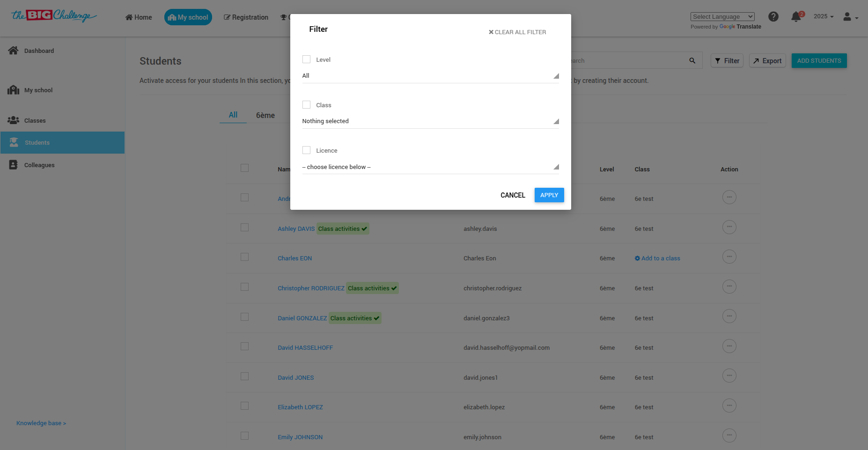This screenshot has width=868, height=450.
Task: Click the Dashboard house icon in sidebar
Action: (13, 51)
